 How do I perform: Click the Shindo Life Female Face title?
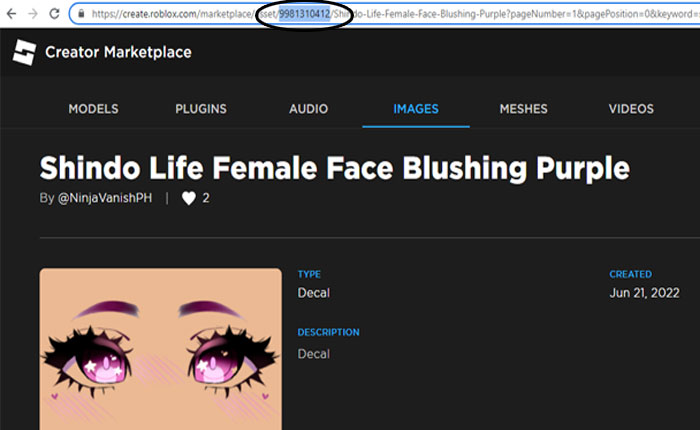334,166
